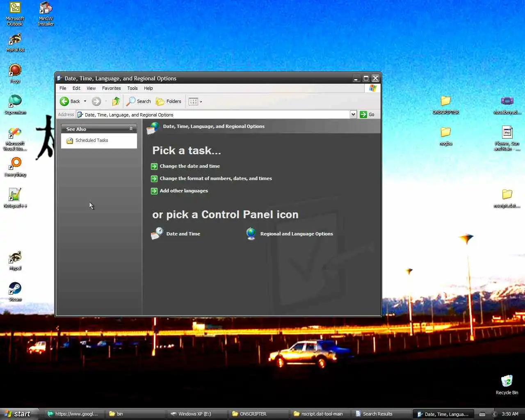Open Back history dropdown arrow
Image resolution: width=525 pixels, height=420 pixels.
point(85,101)
